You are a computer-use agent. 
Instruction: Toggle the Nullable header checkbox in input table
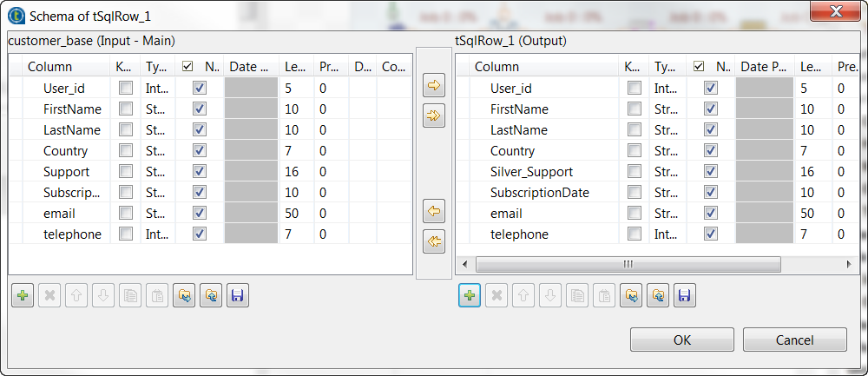187,67
